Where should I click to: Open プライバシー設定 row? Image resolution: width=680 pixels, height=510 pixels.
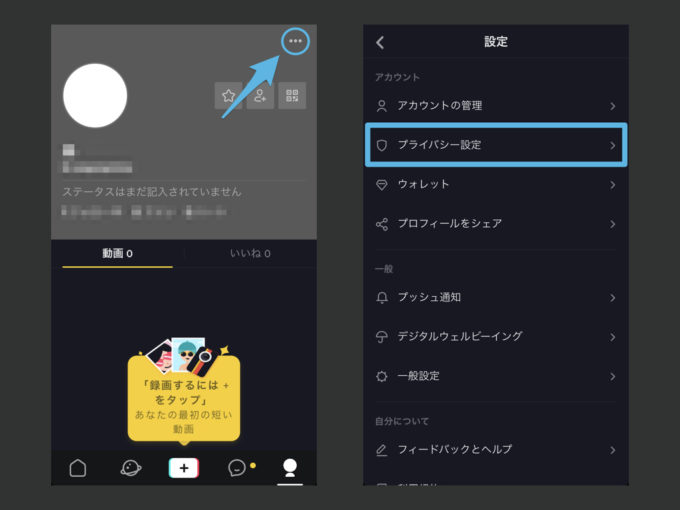click(496, 145)
